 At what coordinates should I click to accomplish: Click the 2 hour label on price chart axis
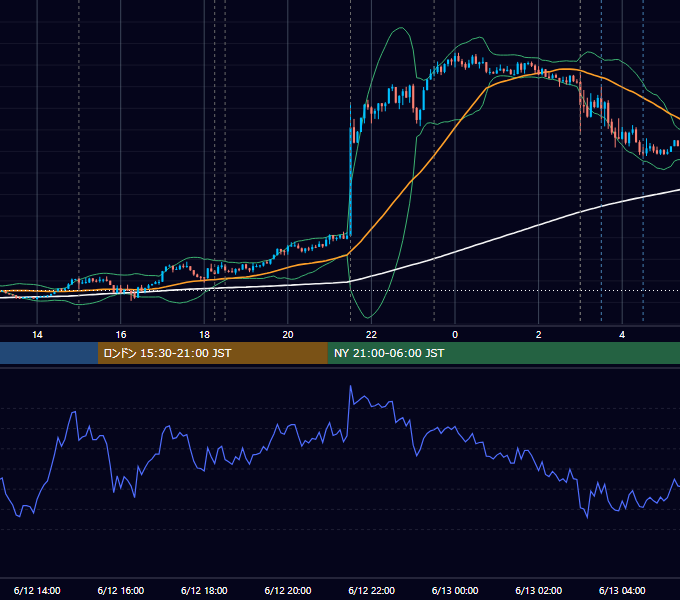[538, 335]
